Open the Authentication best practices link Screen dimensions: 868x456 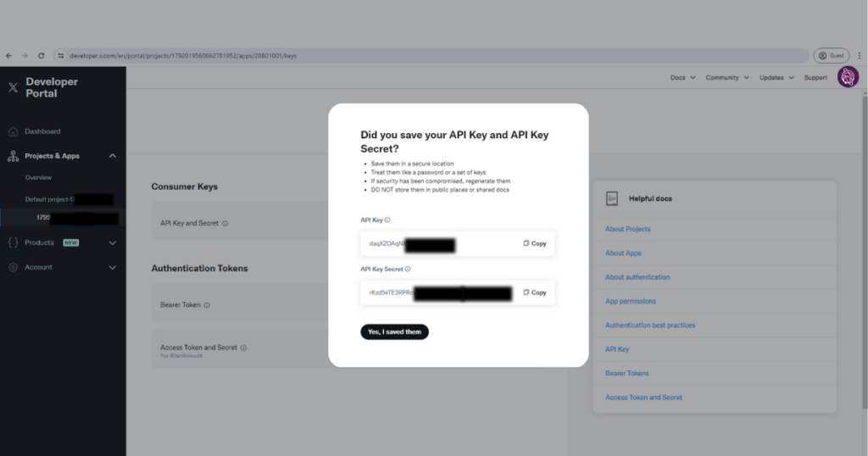click(x=650, y=325)
